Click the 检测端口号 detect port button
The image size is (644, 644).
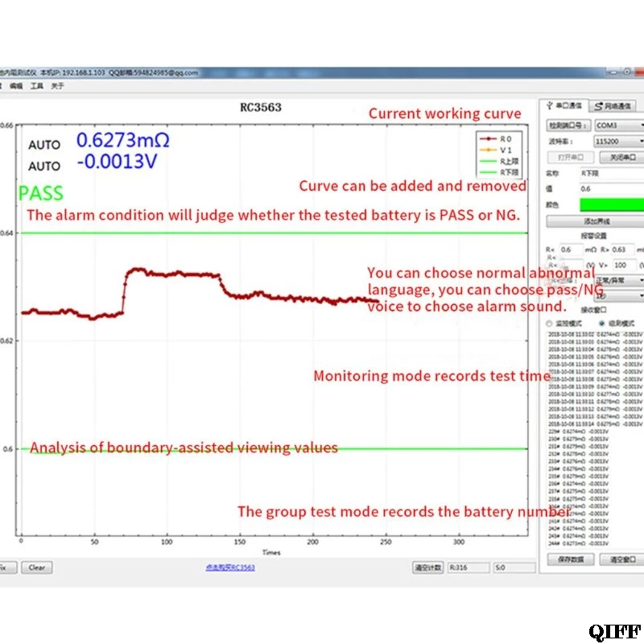[x=568, y=126]
